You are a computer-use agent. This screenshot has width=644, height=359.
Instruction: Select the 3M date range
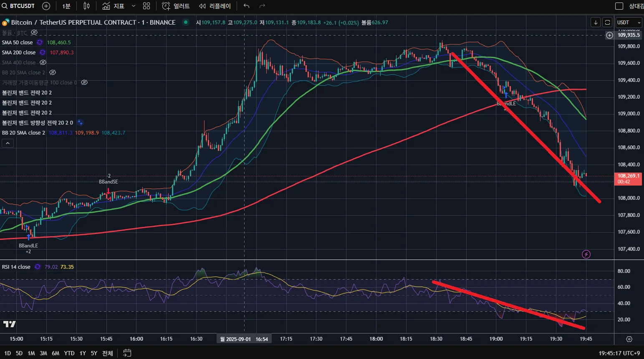(x=43, y=353)
